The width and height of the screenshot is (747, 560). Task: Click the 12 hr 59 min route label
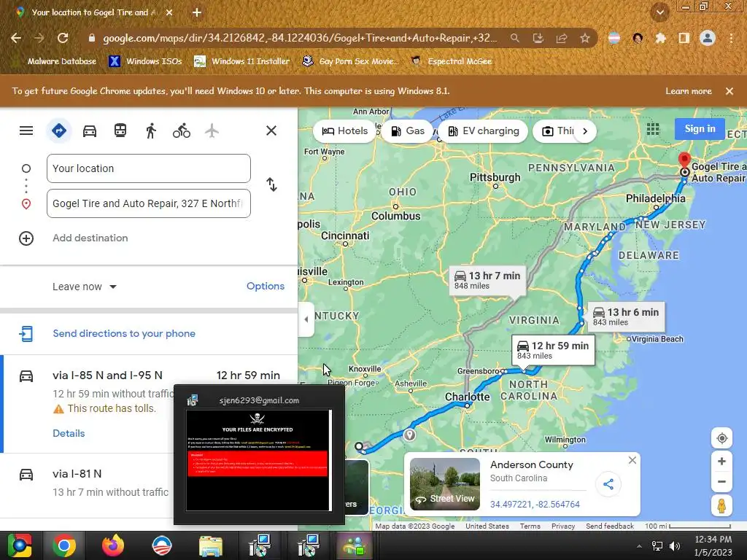[x=553, y=350]
